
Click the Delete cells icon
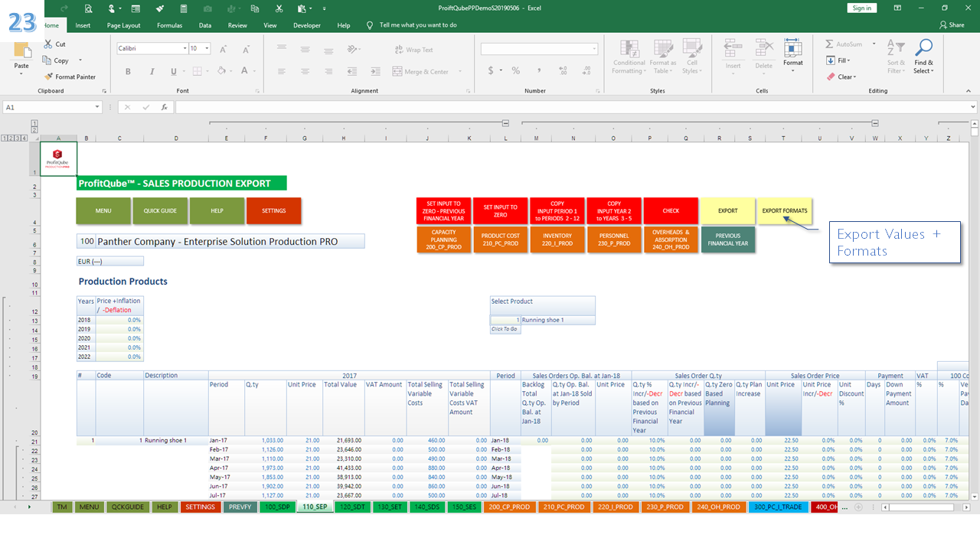[x=764, y=49]
